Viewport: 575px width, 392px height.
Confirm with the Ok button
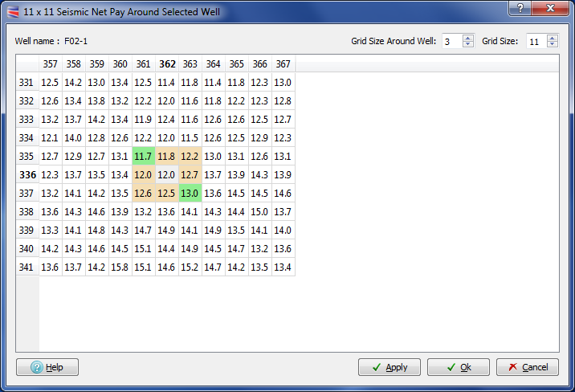click(x=458, y=367)
